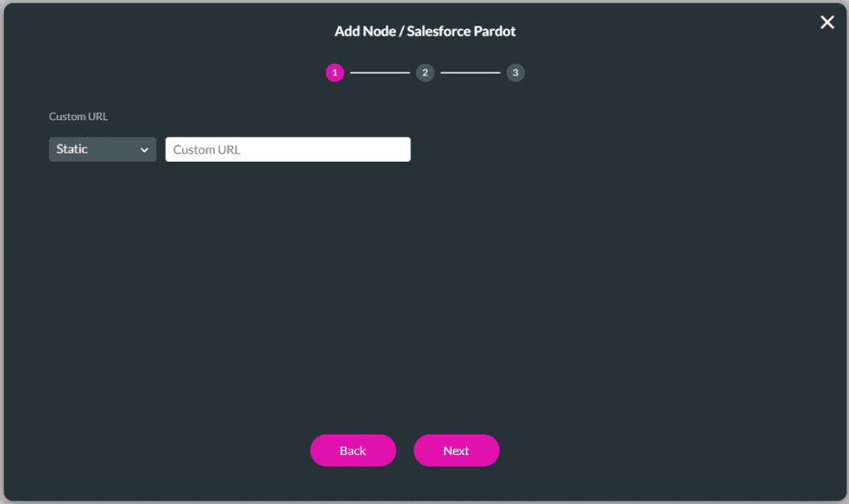Viewport: 849px width, 504px height.
Task: Click the Add Node / Salesforce Pardot title
Action: click(424, 31)
